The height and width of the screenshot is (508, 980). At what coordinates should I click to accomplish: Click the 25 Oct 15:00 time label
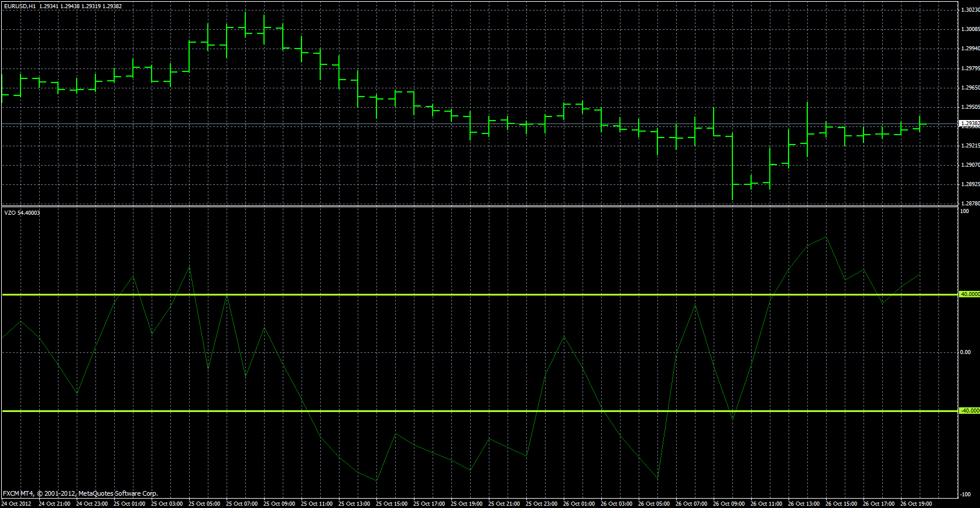(x=392, y=504)
